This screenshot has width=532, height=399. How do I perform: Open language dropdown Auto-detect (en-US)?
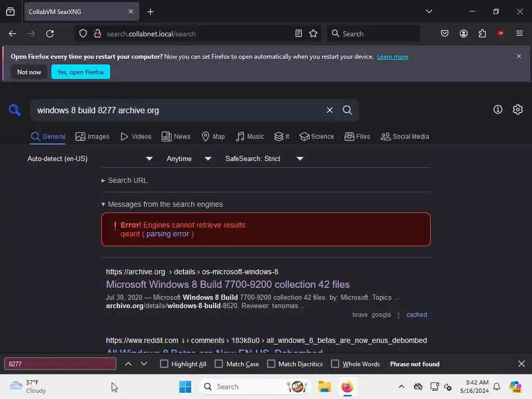90,159
